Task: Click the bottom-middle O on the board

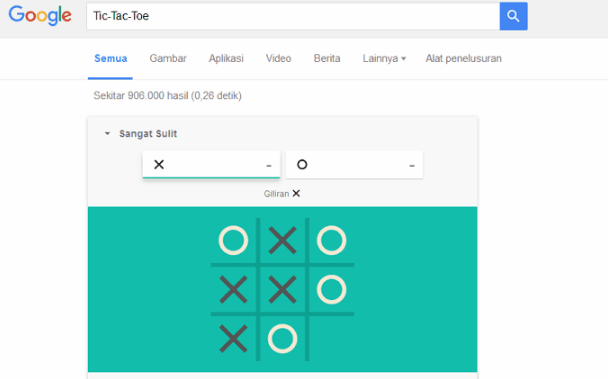Action: tap(283, 339)
